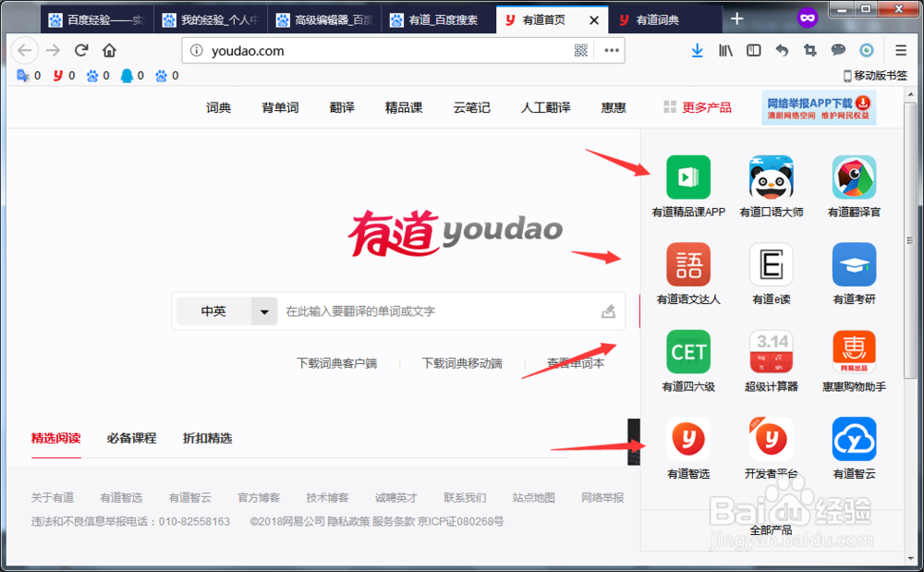Open the 开发者平台 icon
Screen dimensions: 924x572
click(x=772, y=439)
